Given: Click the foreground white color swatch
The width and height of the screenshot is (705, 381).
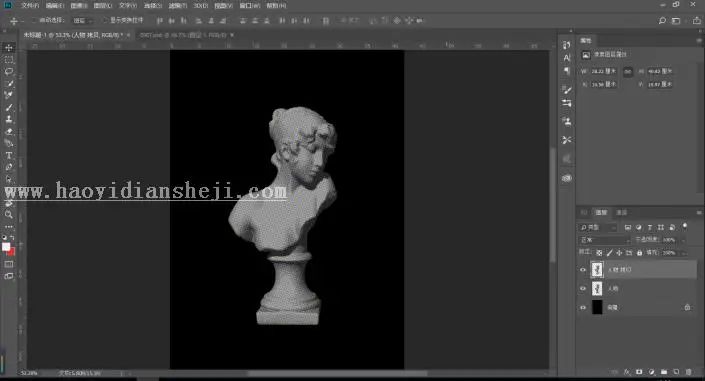Looking at the screenshot, I should 6,247.
